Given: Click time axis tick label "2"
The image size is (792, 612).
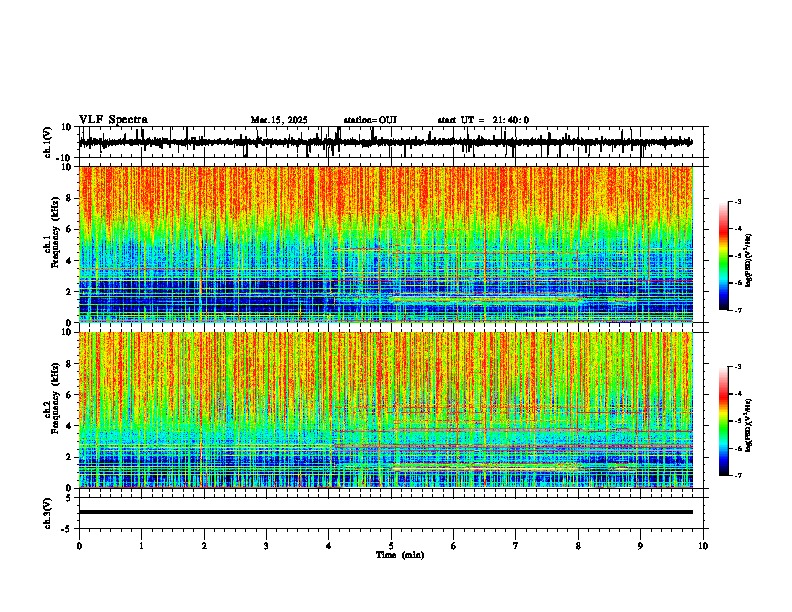Looking at the screenshot, I should point(204,546).
